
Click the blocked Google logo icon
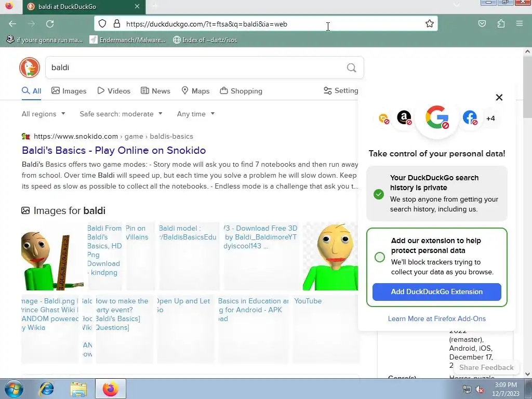[x=437, y=117]
